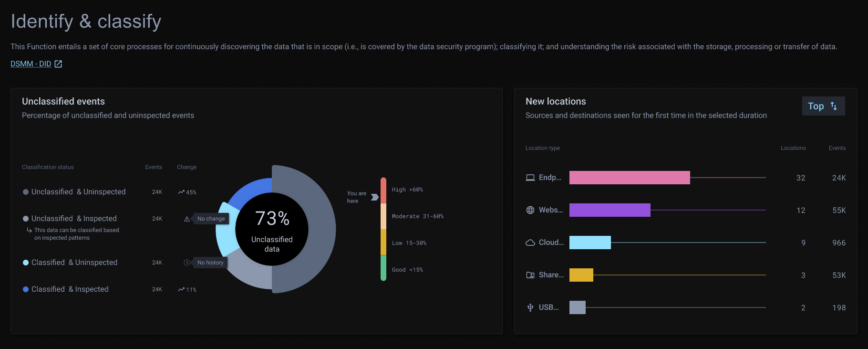Click the Share folder icon
The height and width of the screenshot is (349, 868).
530,275
